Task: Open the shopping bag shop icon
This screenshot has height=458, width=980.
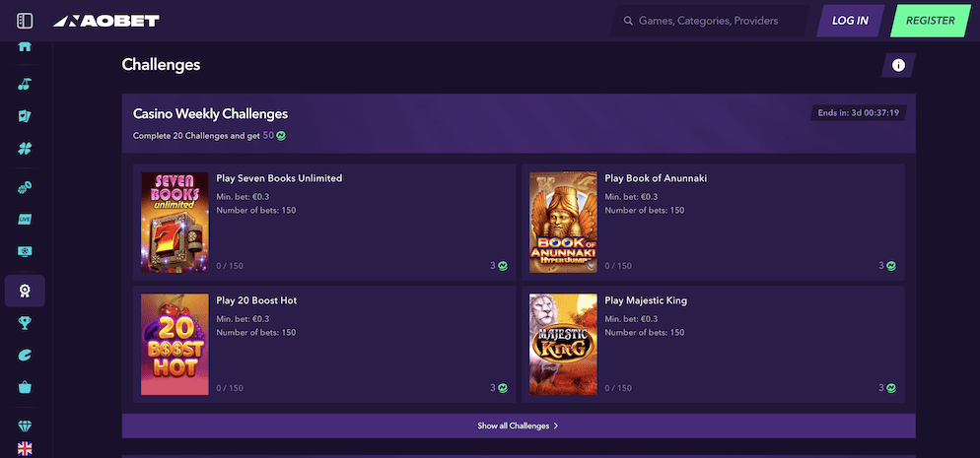Action: click(x=25, y=387)
